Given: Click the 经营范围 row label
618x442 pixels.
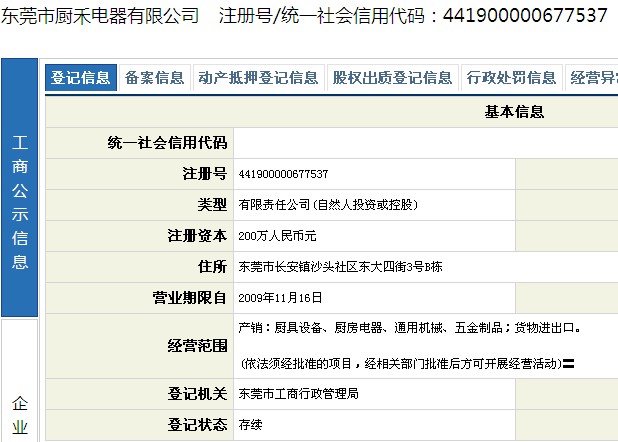Looking at the screenshot, I should coord(197,346).
